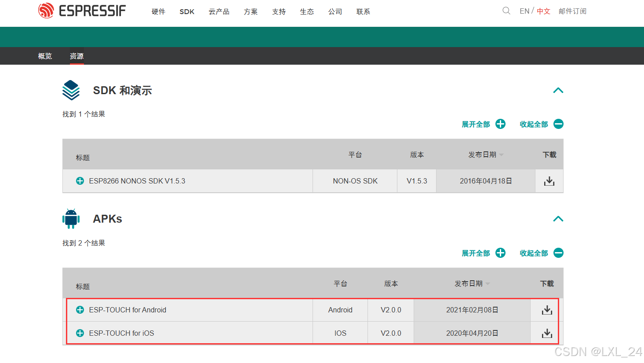
Task: Click 下载 header in APKs table
Action: (547, 284)
